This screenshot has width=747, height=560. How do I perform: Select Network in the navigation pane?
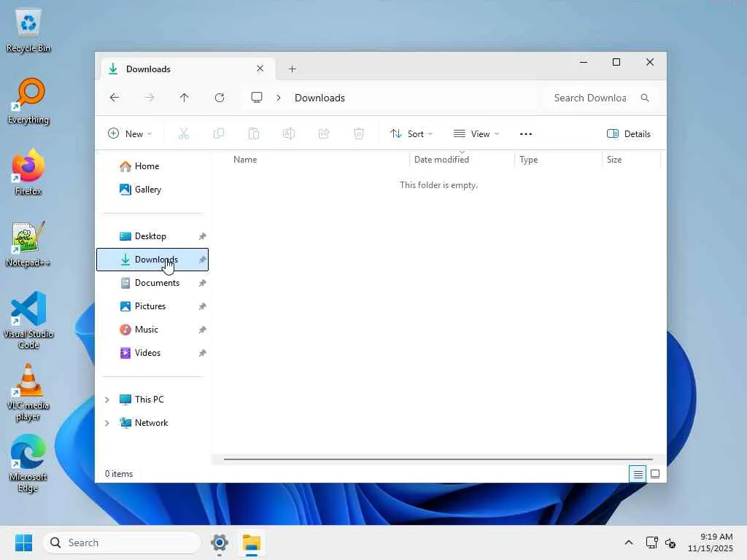tap(152, 423)
